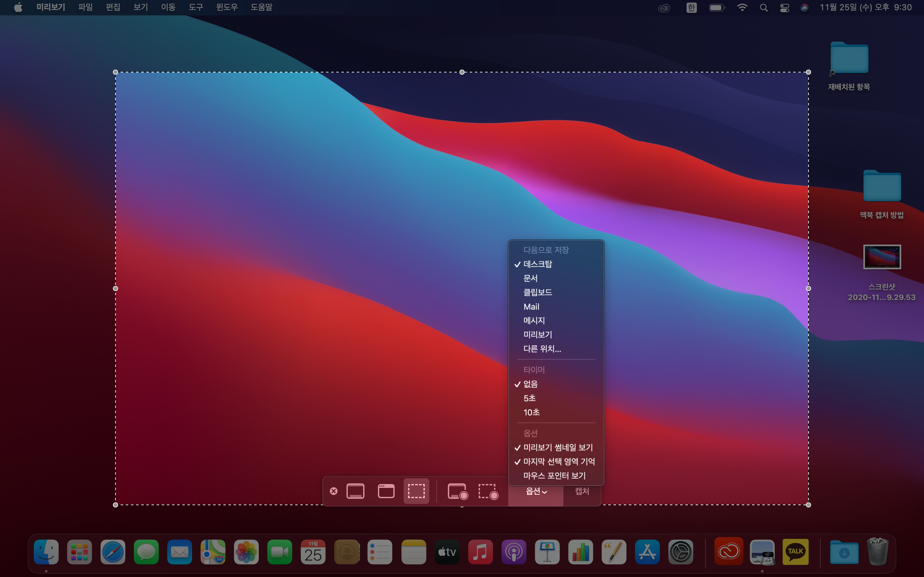The image size is (924, 577).
Task: Enable 마우스 포인터 보기 option
Action: (554, 475)
